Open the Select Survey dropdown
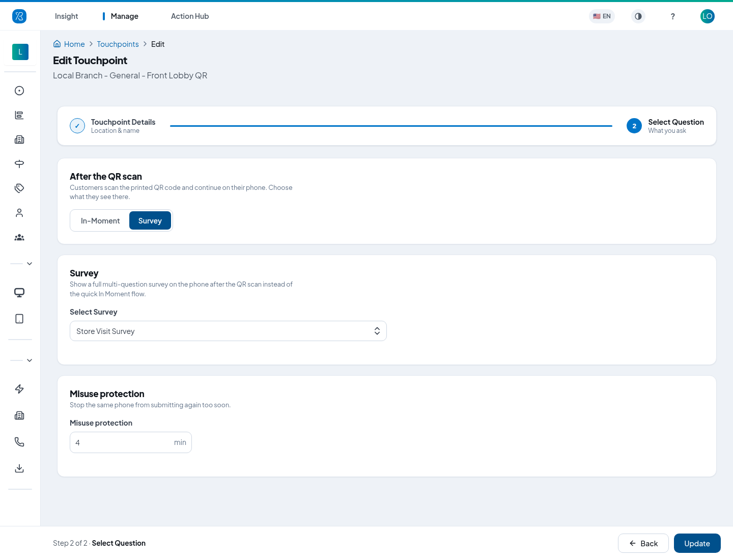733x560 pixels. click(228, 331)
